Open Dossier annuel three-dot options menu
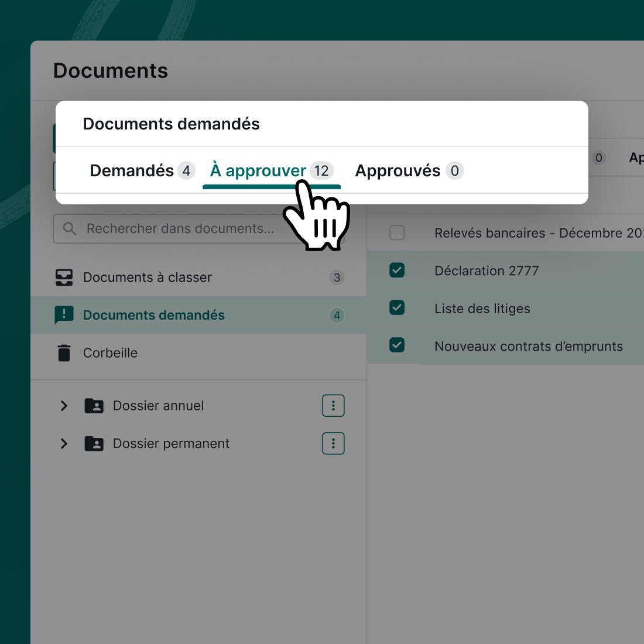 click(x=333, y=406)
